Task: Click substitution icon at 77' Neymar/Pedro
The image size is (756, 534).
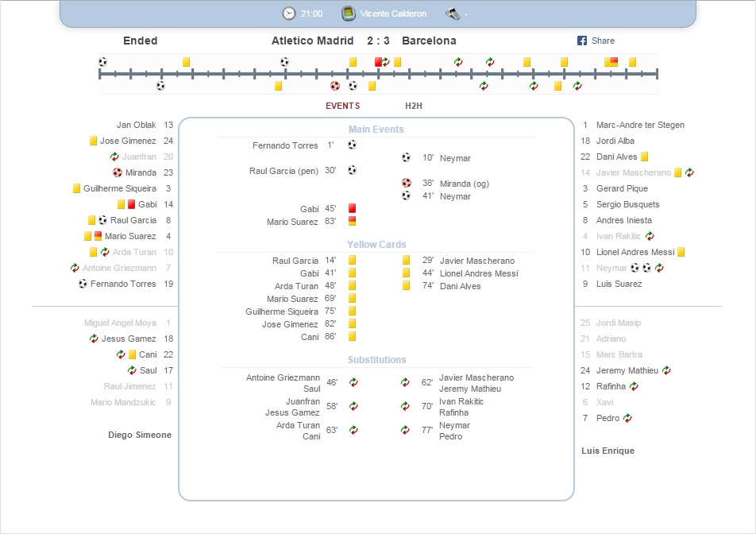Action: pyautogui.click(x=405, y=430)
